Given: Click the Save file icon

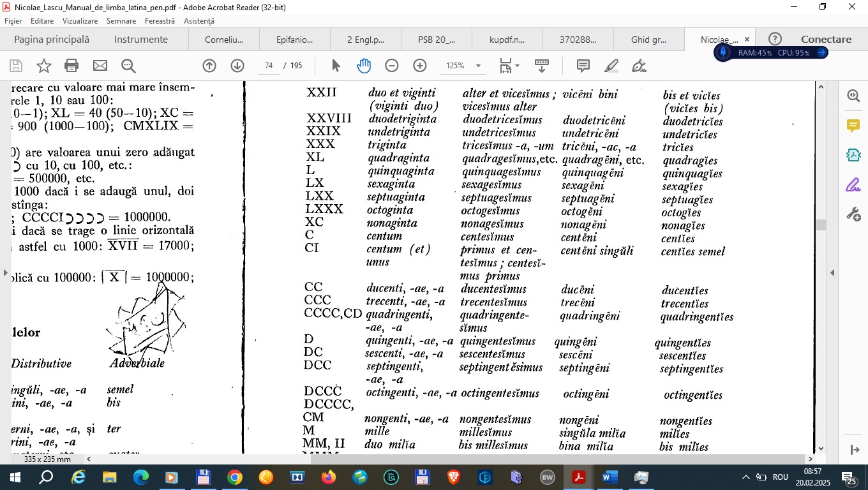Looking at the screenshot, I should coord(16,66).
